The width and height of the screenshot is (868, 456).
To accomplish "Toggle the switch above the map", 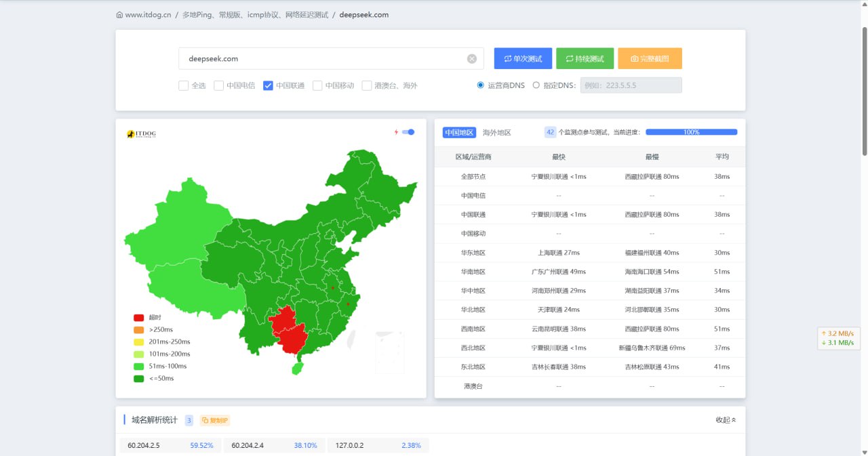I will (x=408, y=132).
